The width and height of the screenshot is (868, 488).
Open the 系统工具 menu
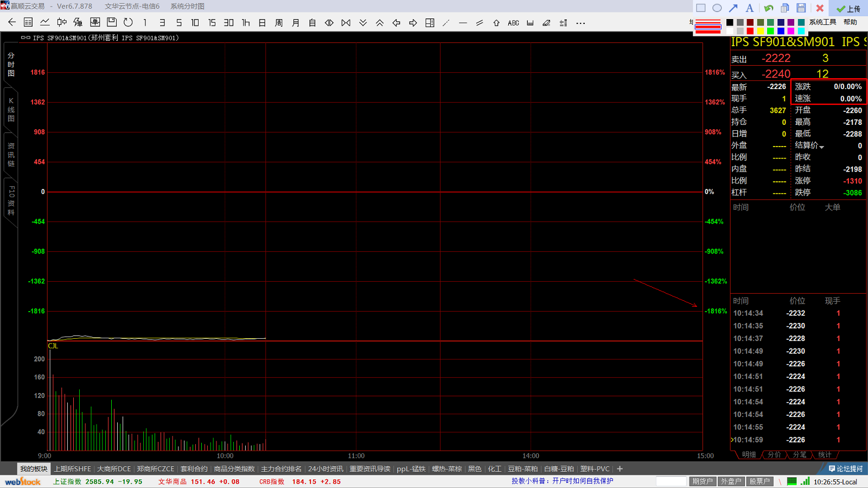[822, 22]
